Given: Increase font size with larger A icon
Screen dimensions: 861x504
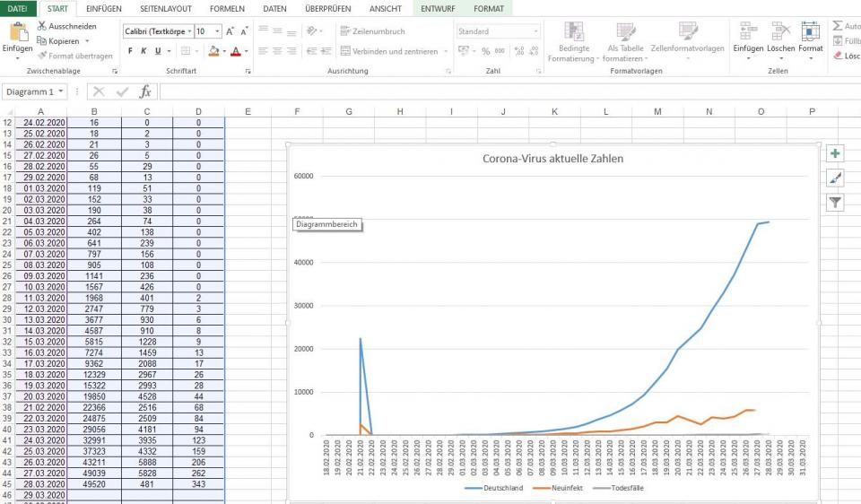Looking at the screenshot, I should (230, 31).
